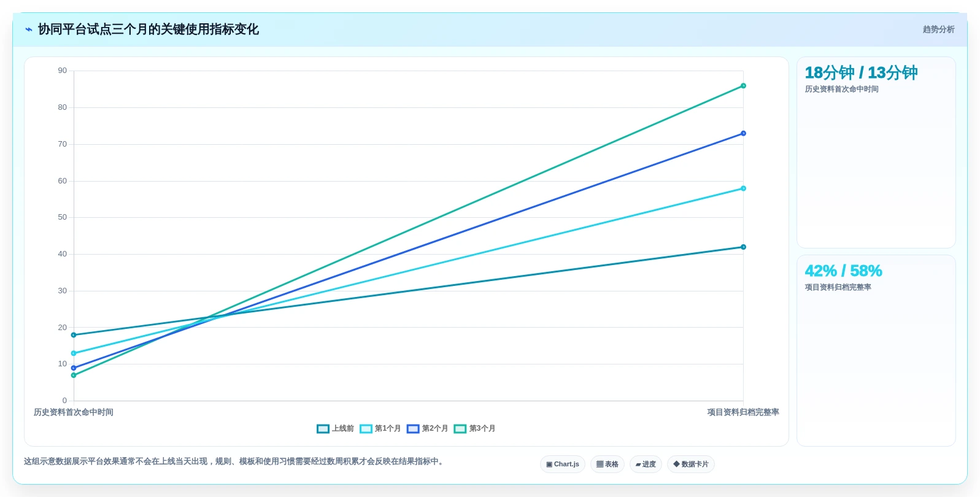Click the 42% / 58% metric value
The height and width of the screenshot is (497, 980).
pyautogui.click(x=843, y=271)
